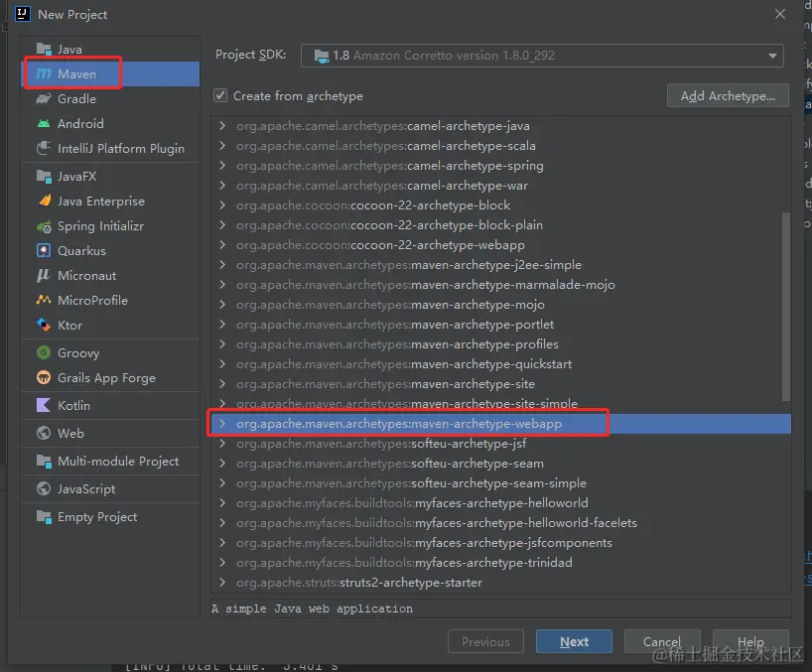Open the Project SDK dropdown arrow
812x672 pixels.
point(772,56)
